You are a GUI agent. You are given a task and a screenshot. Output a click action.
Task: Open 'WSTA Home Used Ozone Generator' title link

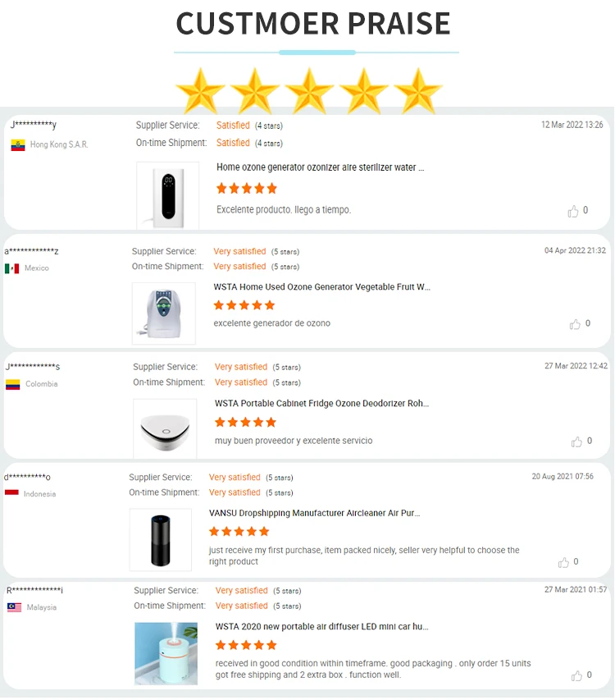321,287
